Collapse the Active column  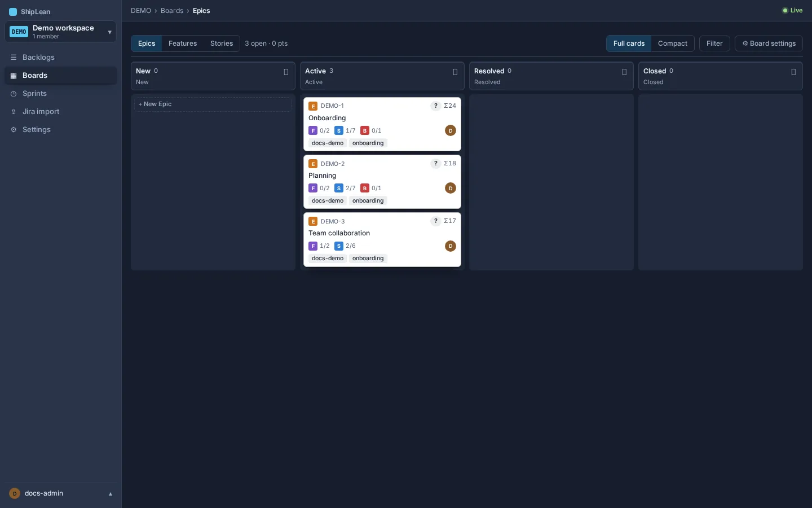tap(455, 72)
